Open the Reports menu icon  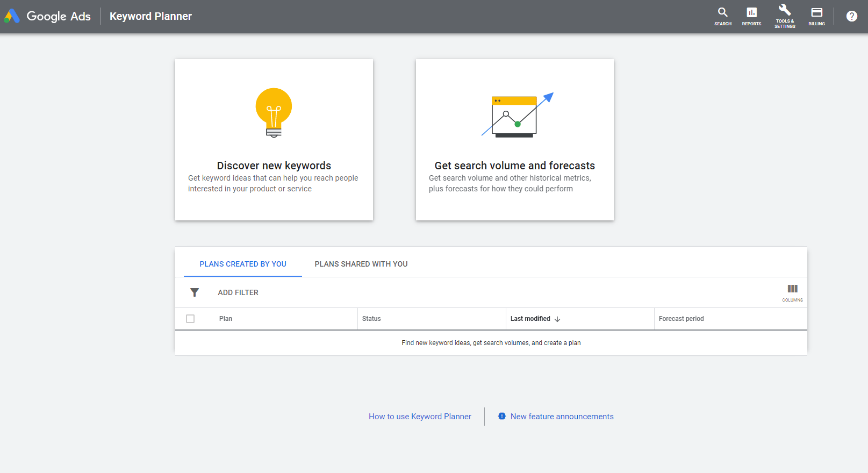click(751, 16)
